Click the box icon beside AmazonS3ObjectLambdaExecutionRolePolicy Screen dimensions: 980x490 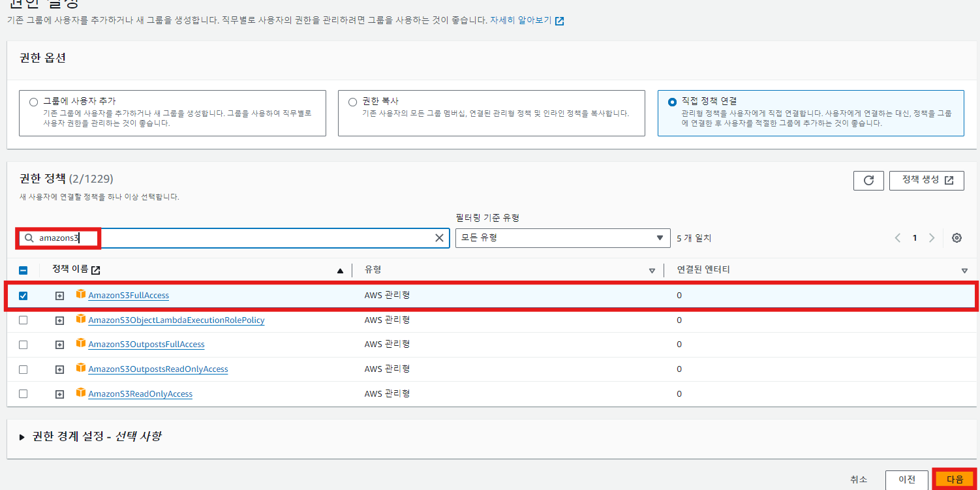coord(81,319)
